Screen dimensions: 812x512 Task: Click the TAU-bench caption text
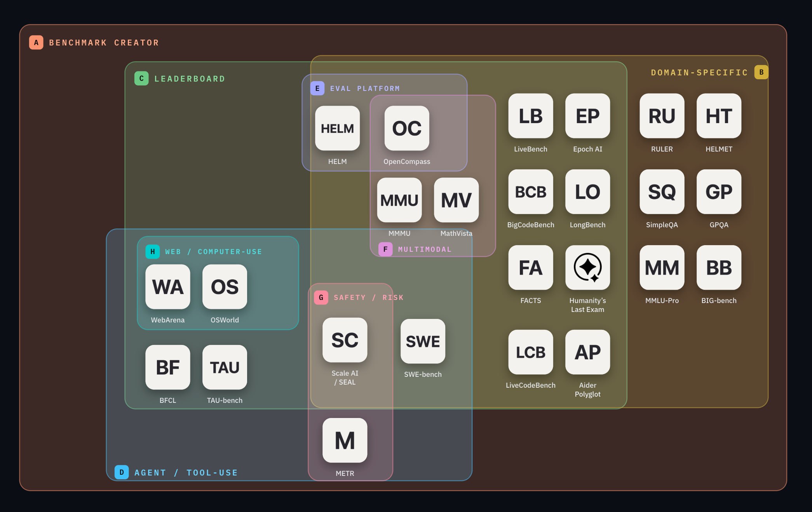[x=225, y=401]
